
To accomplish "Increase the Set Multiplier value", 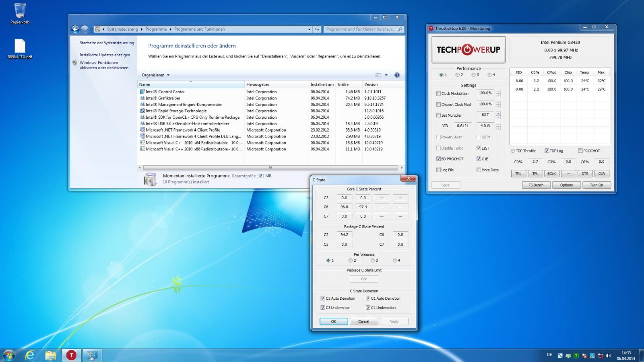I will pos(498,113).
